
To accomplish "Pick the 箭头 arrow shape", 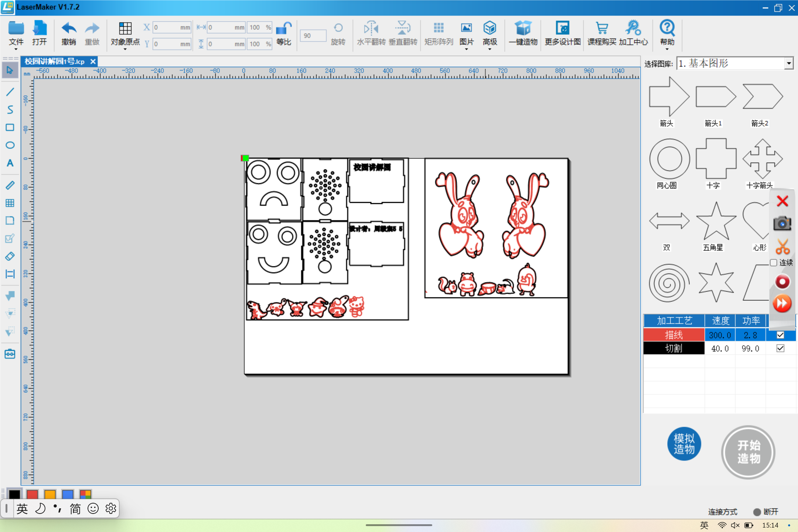I will coord(669,97).
